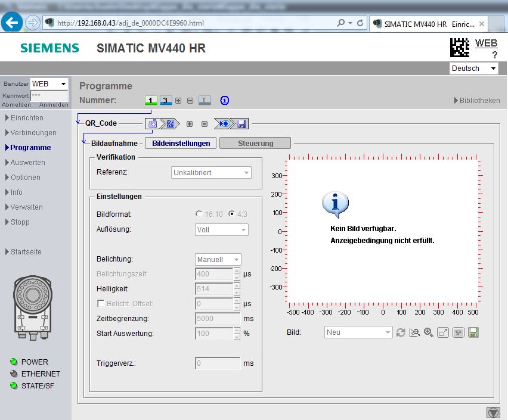The image size is (508, 420).
Task: Open the language dropdown showing Deutsch
Action: [x=474, y=69]
